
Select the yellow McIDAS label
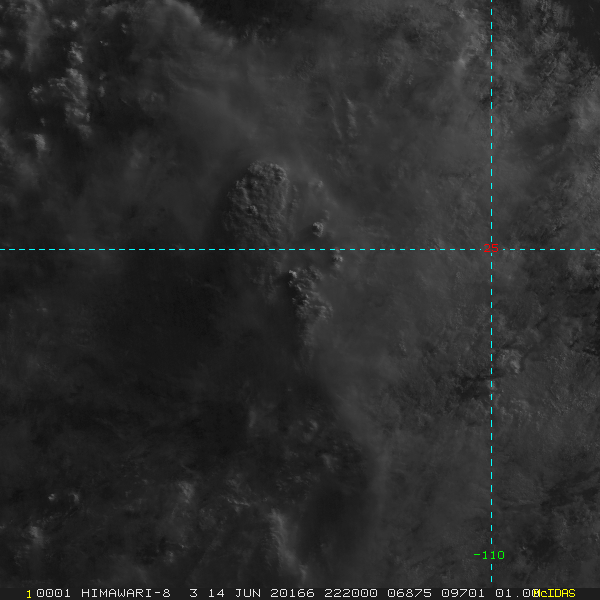point(554,593)
